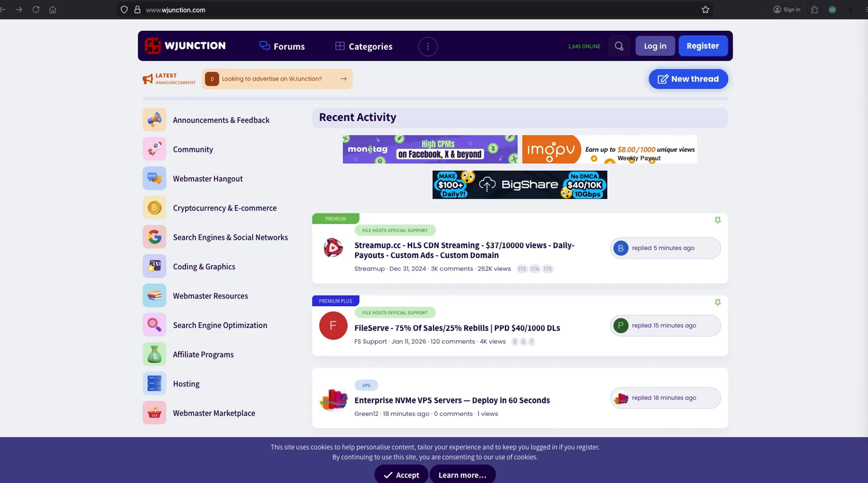
Task: Open Search Engines & Social Networks category
Action: tap(230, 237)
